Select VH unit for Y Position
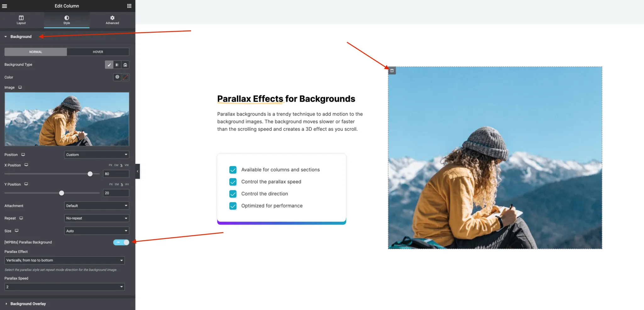 pos(127,184)
